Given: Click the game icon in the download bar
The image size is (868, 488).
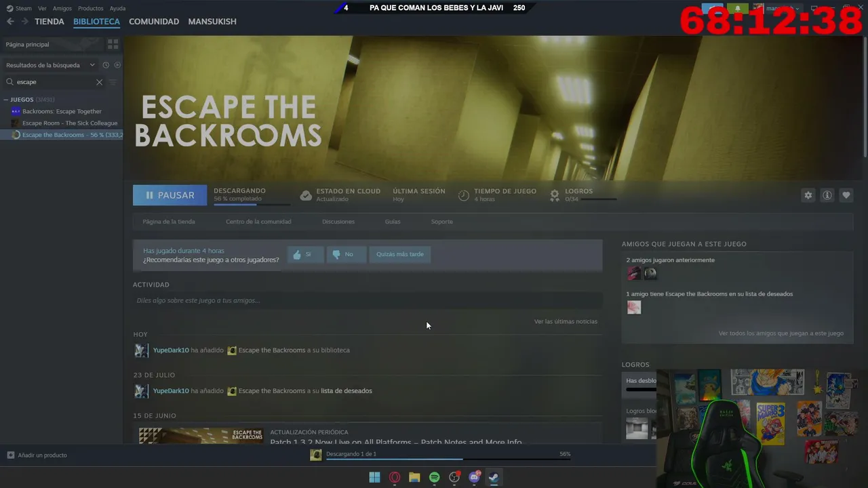Looking at the screenshot, I should click(x=315, y=455).
